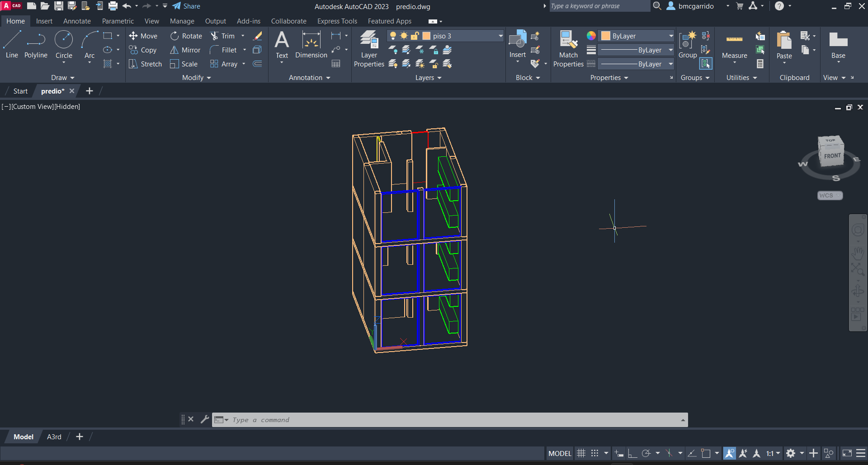Switch to the A3rd layout tab
The height and width of the screenshot is (465, 868).
54,437
